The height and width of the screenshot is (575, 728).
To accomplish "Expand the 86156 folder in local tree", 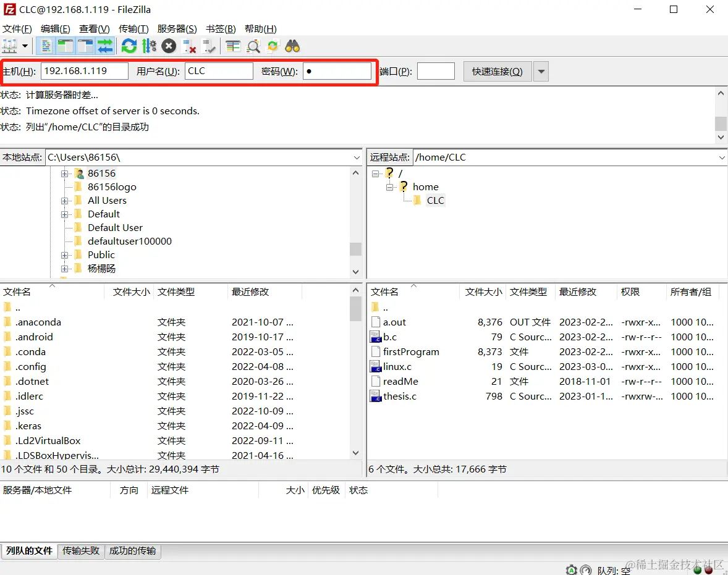I will click(64, 174).
